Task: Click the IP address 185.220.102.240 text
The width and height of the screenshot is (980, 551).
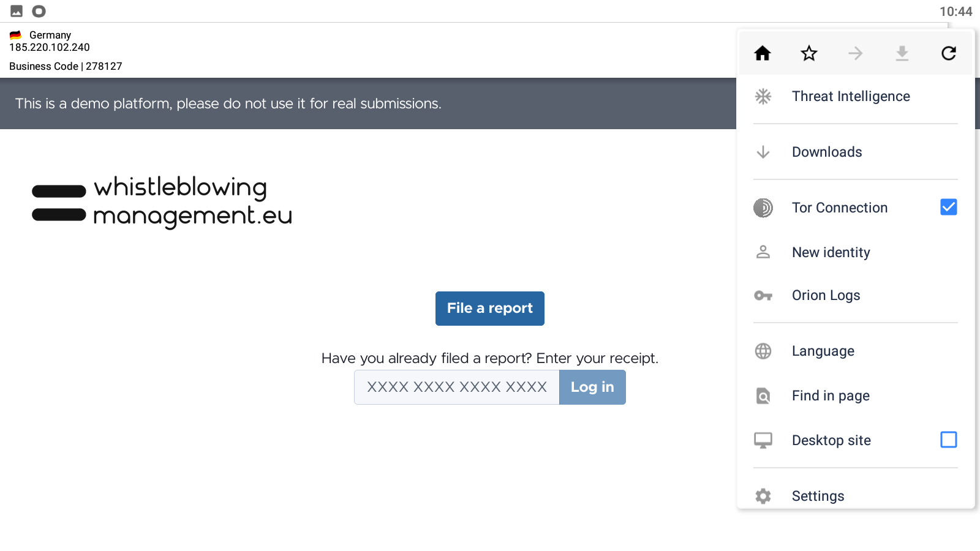Action: coord(50,47)
